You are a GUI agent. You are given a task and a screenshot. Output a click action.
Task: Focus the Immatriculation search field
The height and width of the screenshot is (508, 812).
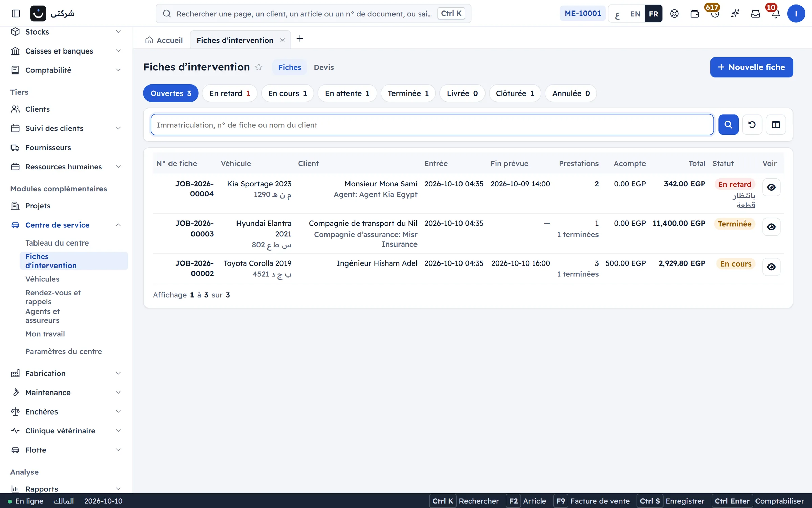(432, 125)
